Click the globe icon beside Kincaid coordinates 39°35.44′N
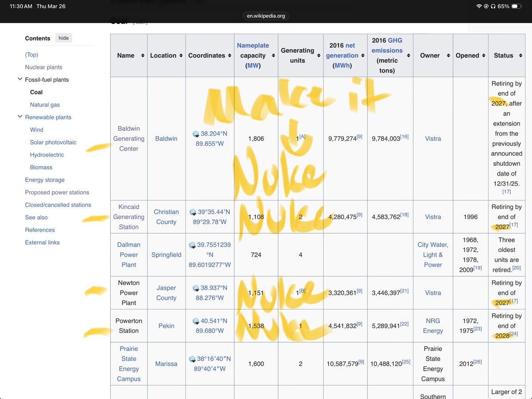The width and height of the screenshot is (532, 399). pos(193,212)
